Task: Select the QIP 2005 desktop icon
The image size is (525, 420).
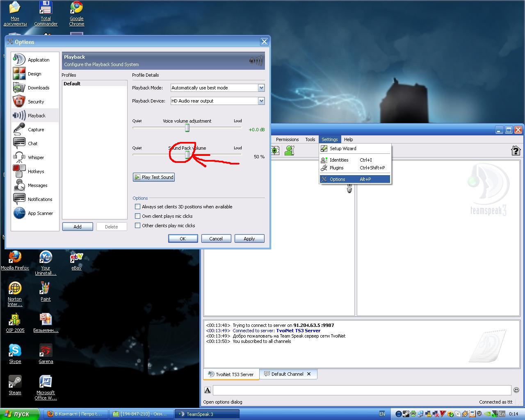Action: pyautogui.click(x=15, y=323)
